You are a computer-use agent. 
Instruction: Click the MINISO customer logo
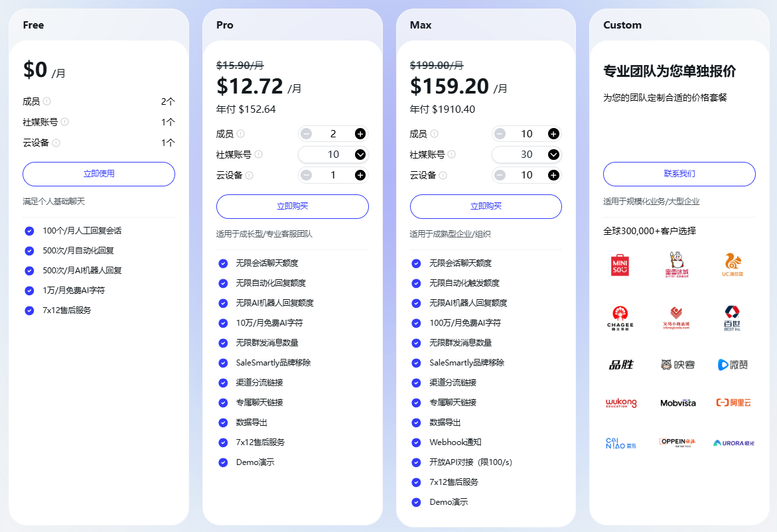tap(620, 265)
